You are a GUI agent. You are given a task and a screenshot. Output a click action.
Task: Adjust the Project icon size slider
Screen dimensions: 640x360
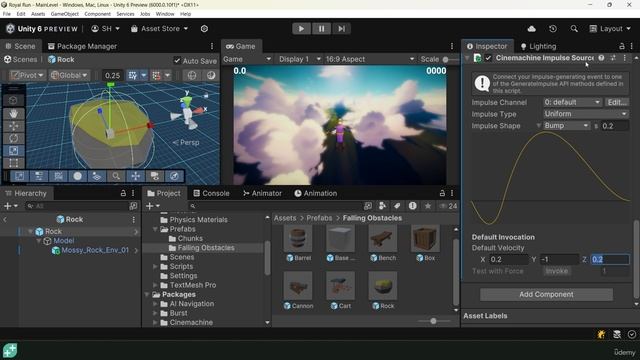tap(433, 321)
